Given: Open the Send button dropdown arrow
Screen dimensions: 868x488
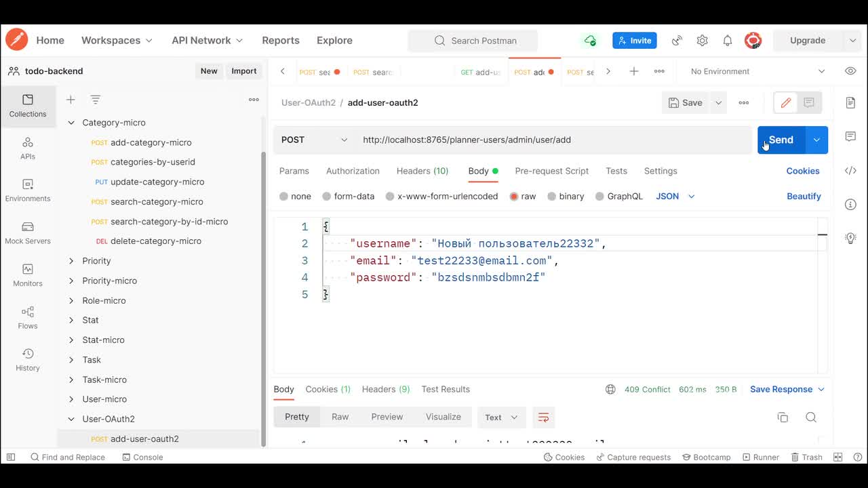Looking at the screenshot, I should point(816,140).
